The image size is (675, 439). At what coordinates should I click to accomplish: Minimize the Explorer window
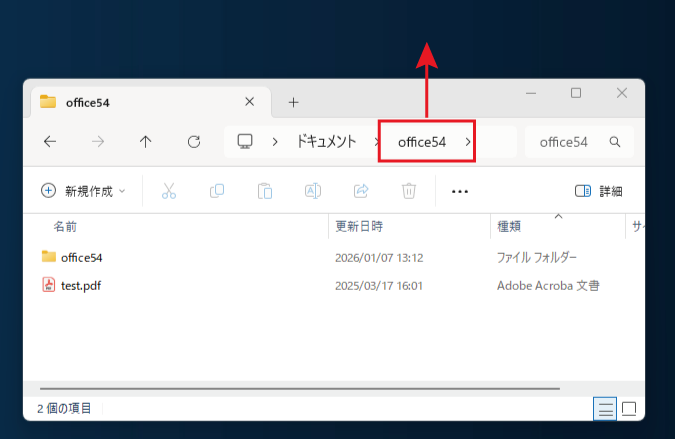pos(531,93)
